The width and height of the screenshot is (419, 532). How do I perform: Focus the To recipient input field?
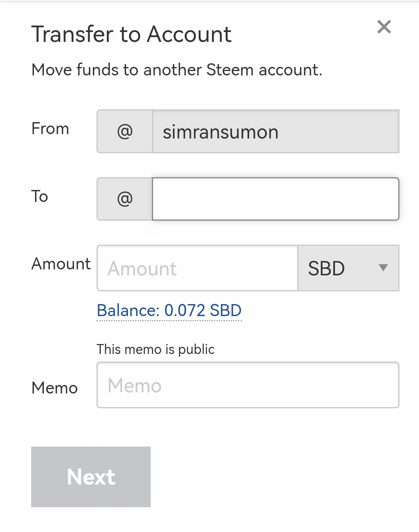click(275, 199)
